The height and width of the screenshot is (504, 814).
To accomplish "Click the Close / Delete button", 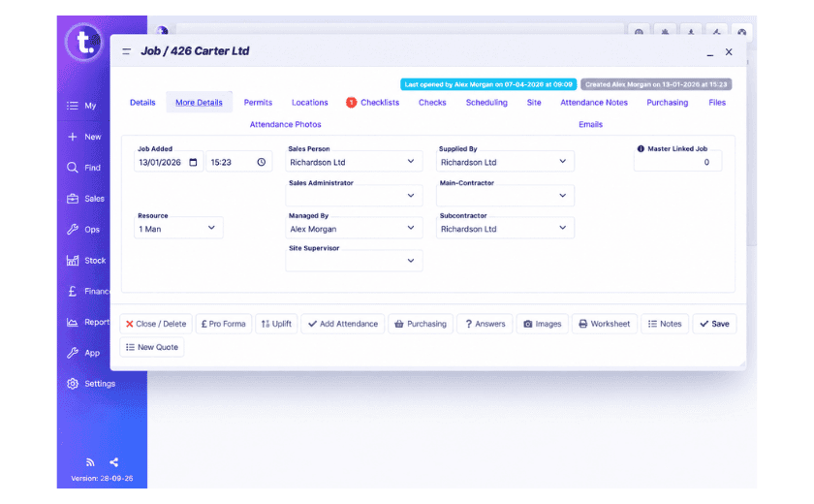I will click(x=156, y=324).
